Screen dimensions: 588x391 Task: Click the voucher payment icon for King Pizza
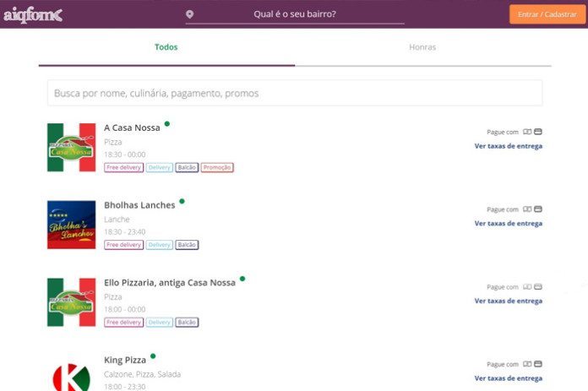(x=527, y=364)
